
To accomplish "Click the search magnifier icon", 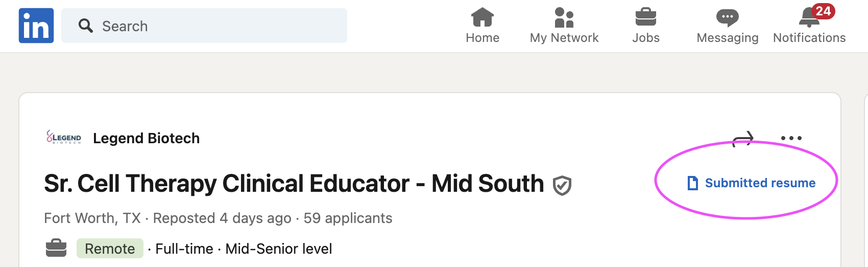I will point(85,26).
